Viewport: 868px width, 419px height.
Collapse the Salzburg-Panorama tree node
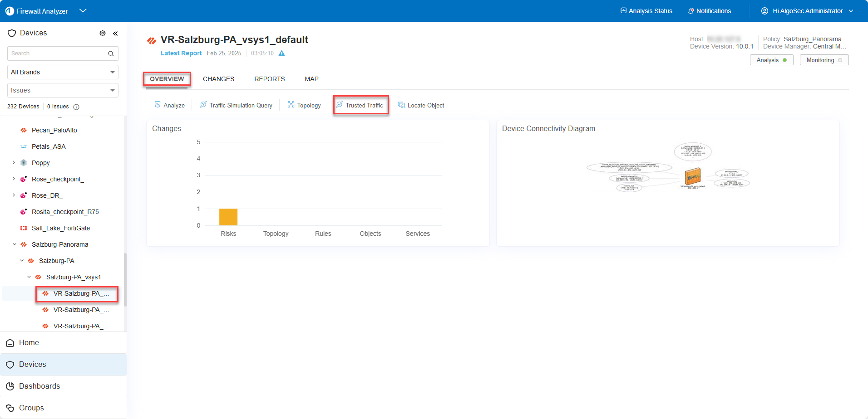coord(15,244)
